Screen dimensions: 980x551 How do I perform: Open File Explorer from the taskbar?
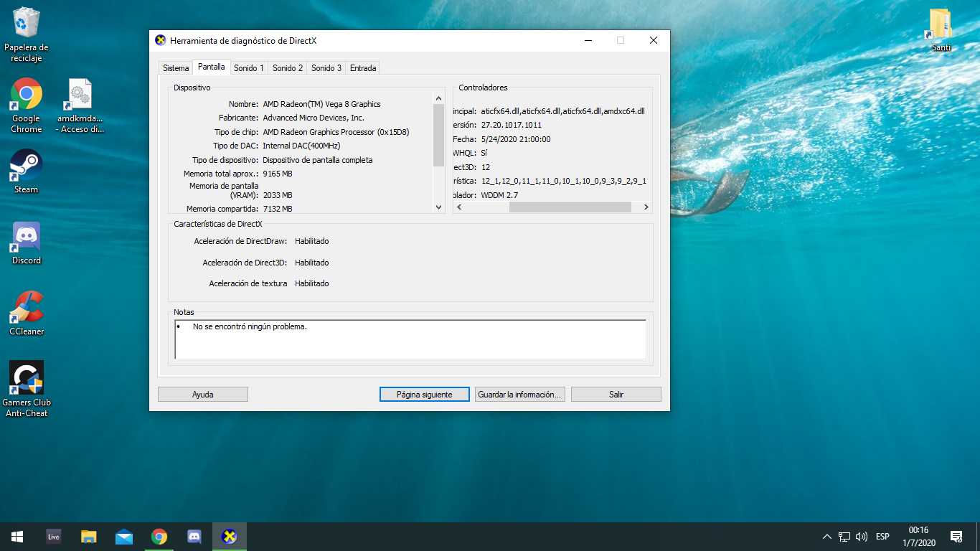point(88,536)
